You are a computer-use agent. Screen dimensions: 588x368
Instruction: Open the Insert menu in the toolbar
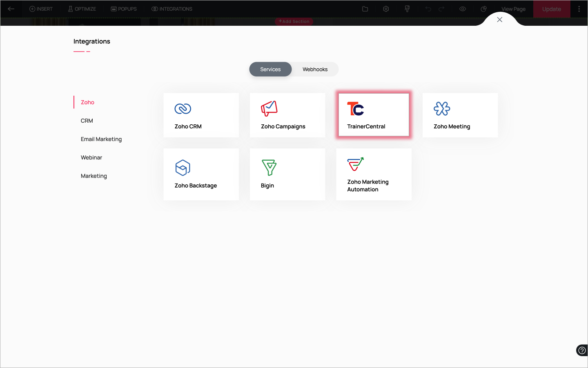tap(41, 9)
